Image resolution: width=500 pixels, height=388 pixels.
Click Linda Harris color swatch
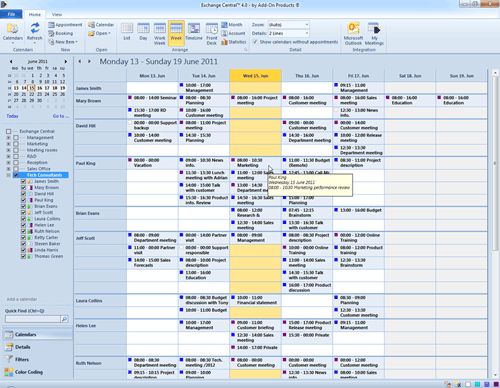pos(30,250)
